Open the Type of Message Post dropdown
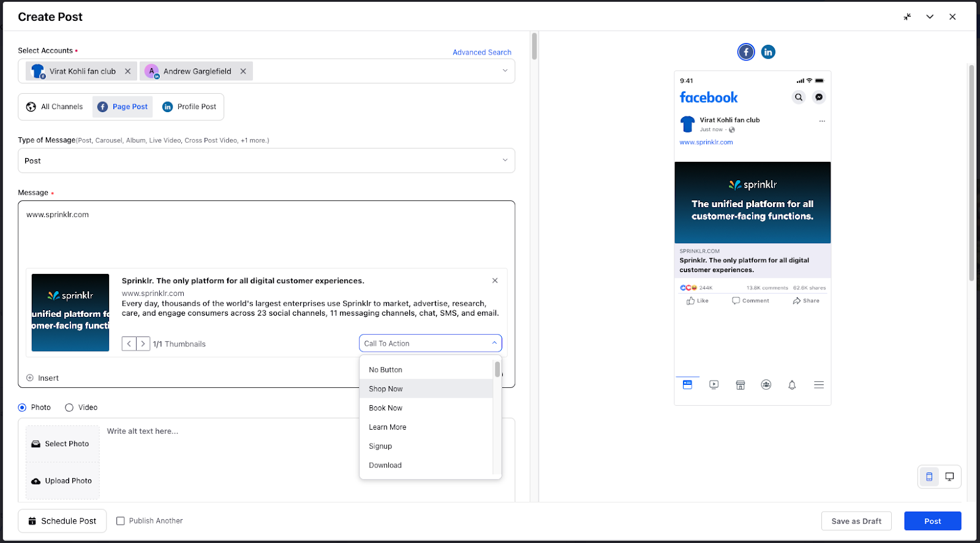Viewport: 980px width, 543px height. [x=266, y=161]
